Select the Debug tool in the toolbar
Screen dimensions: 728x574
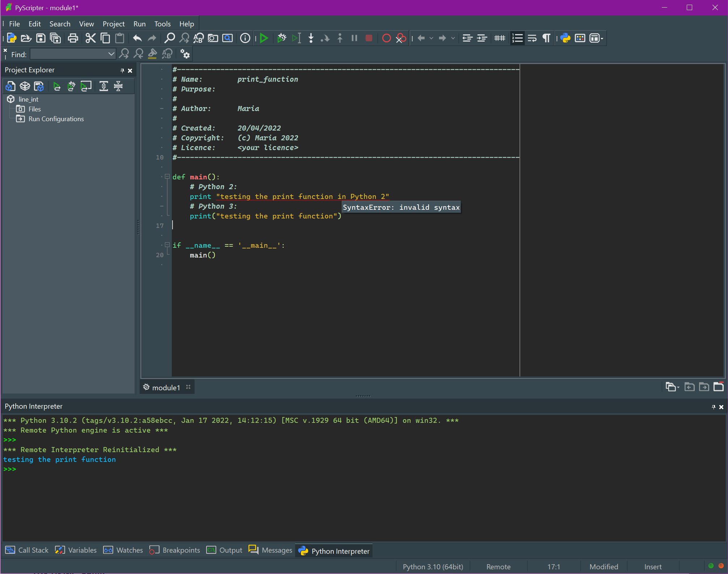tap(281, 38)
